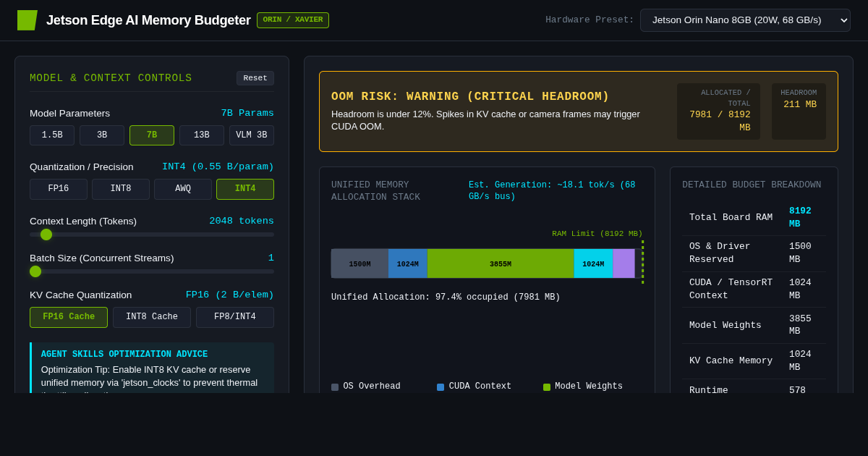Click the 'OS & Driver Reserved' row label
Viewport: 868px width, 456px height.
coord(720,253)
